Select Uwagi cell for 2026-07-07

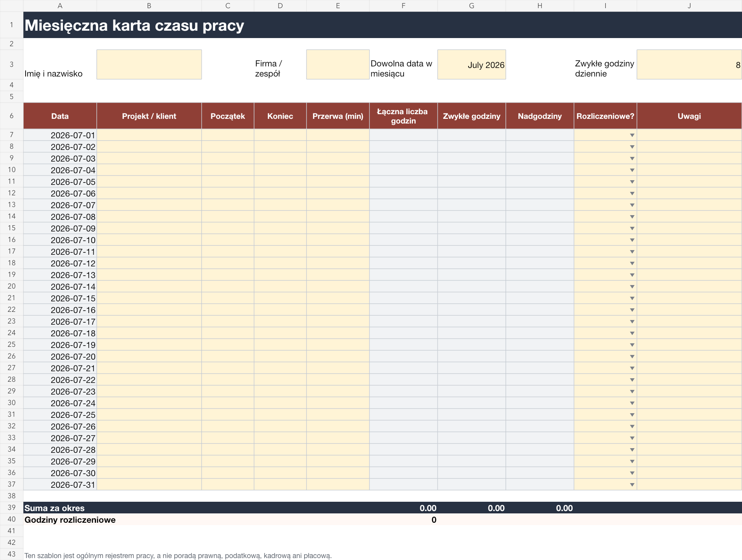[689, 205]
